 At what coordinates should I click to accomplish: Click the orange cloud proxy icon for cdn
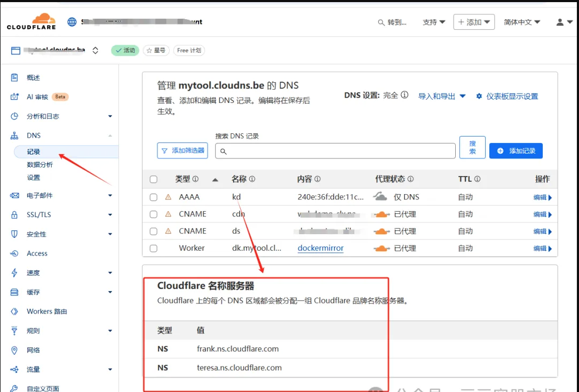(x=382, y=214)
